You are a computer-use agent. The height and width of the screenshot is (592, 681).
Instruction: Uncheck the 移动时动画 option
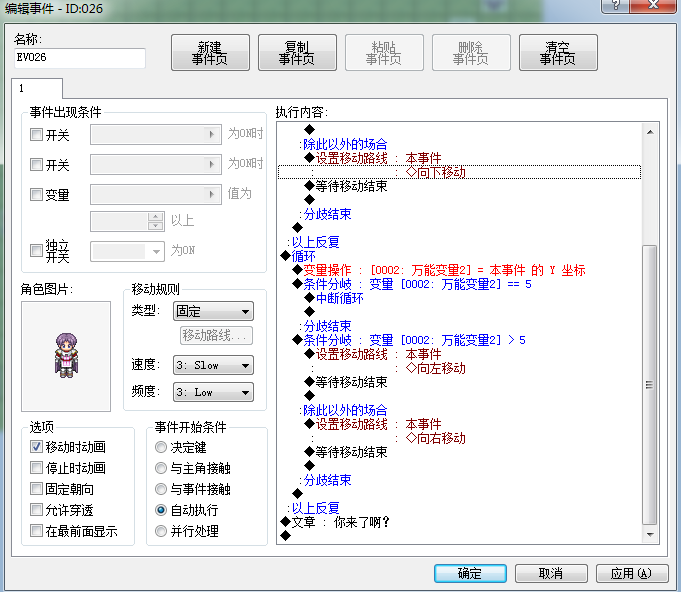[x=36, y=446]
